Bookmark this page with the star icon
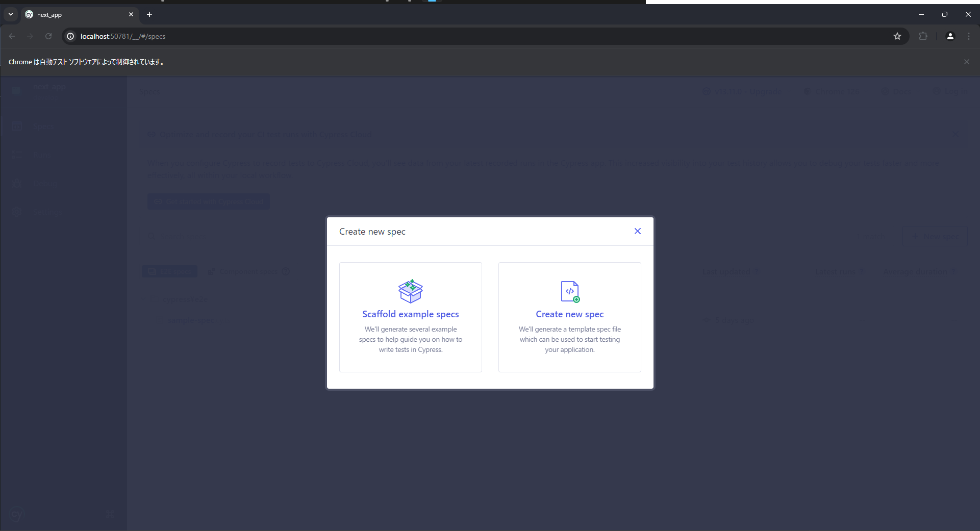 point(897,36)
